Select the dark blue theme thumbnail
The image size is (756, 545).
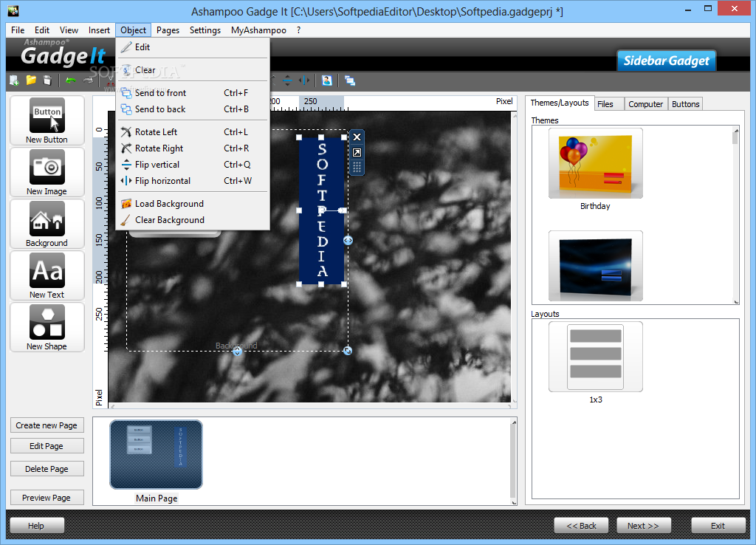pyautogui.click(x=596, y=266)
